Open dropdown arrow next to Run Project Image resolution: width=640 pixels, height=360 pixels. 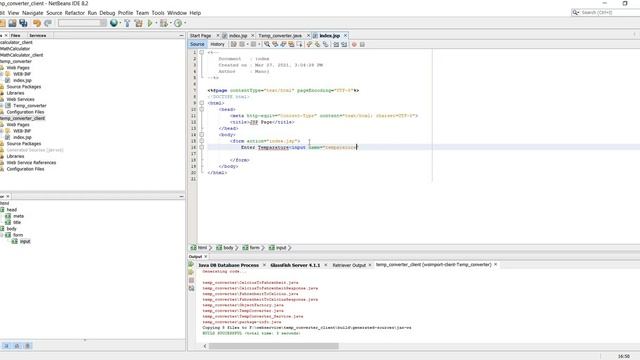point(156,23)
